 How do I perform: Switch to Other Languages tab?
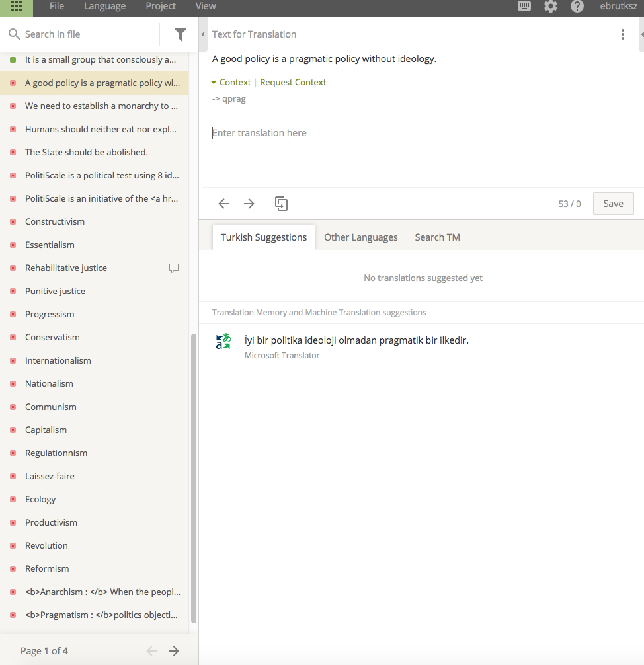click(x=360, y=237)
